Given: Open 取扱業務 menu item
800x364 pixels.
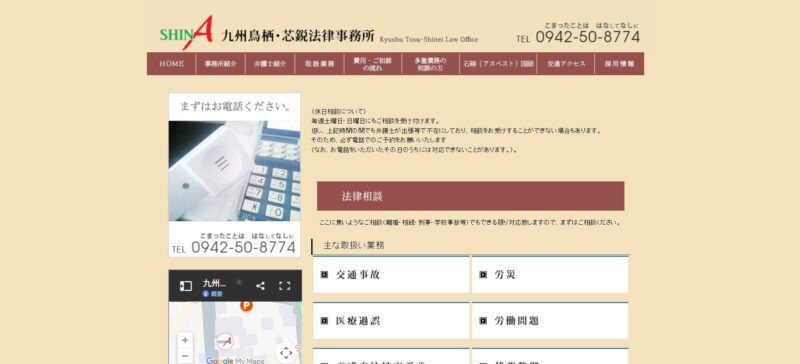Looking at the screenshot, I should click(319, 64).
